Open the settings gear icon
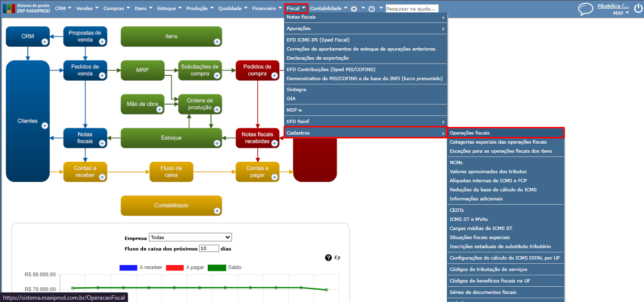644x302 pixels. click(354, 9)
